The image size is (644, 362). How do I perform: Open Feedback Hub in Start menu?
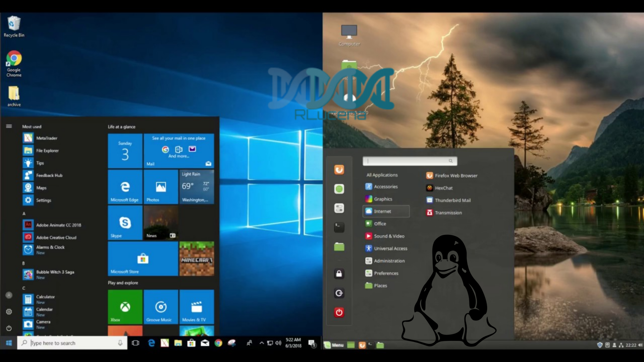43,175
